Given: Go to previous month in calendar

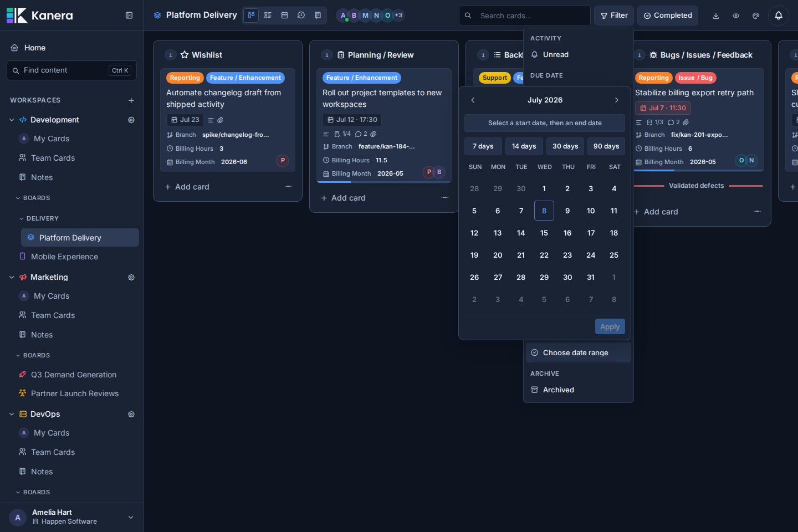Looking at the screenshot, I should (473, 100).
